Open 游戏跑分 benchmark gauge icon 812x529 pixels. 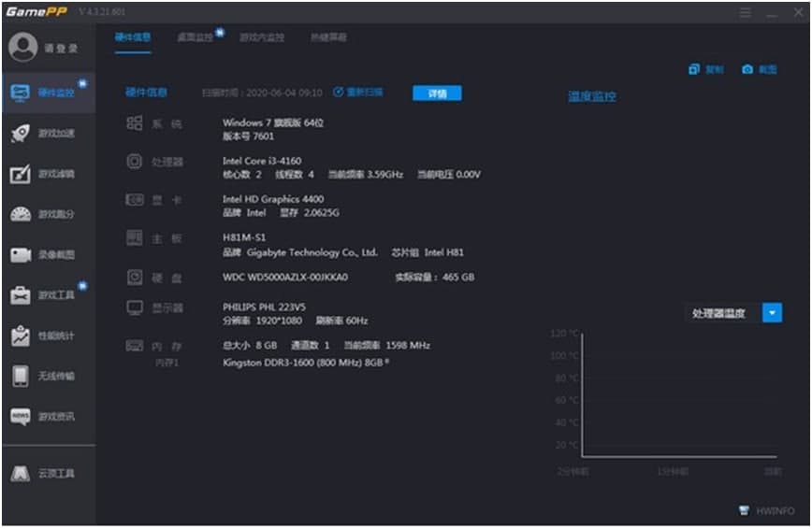click(21, 214)
